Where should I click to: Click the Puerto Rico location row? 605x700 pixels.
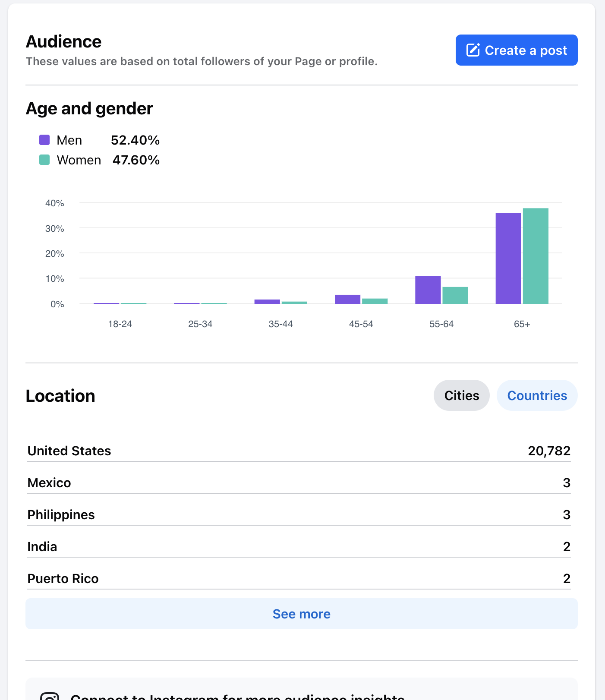[x=299, y=578]
